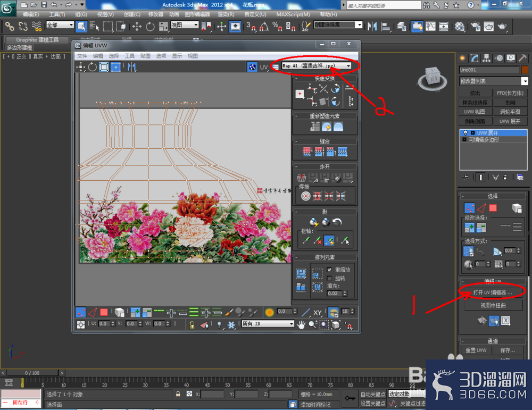
Task: Click the Utilities hammer icon in command panel
Action: pyautogui.click(x=523, y=58)
